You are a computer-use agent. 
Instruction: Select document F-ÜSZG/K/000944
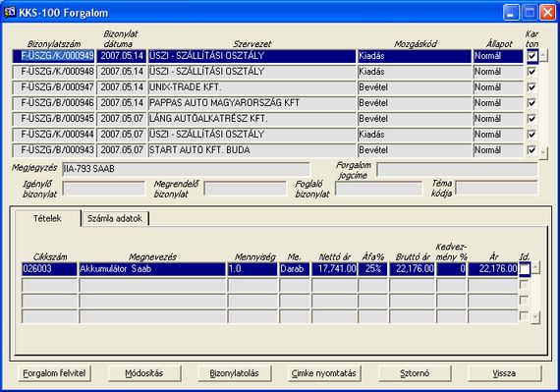[x=54, y=135]
